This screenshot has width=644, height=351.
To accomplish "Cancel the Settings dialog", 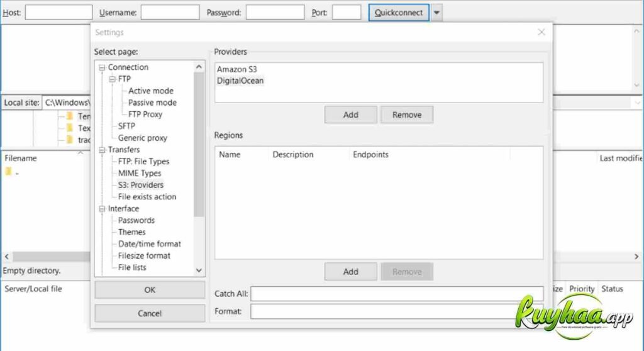I will point(150,313).
